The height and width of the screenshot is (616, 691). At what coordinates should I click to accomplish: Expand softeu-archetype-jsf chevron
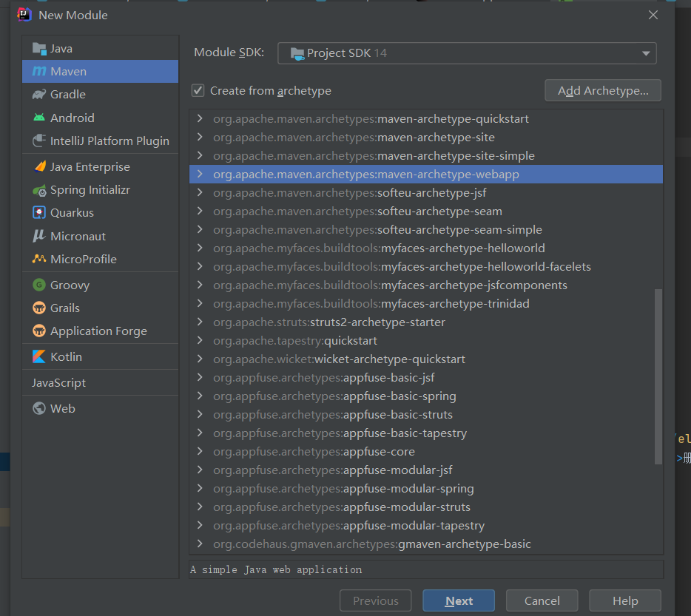[200, 192]
